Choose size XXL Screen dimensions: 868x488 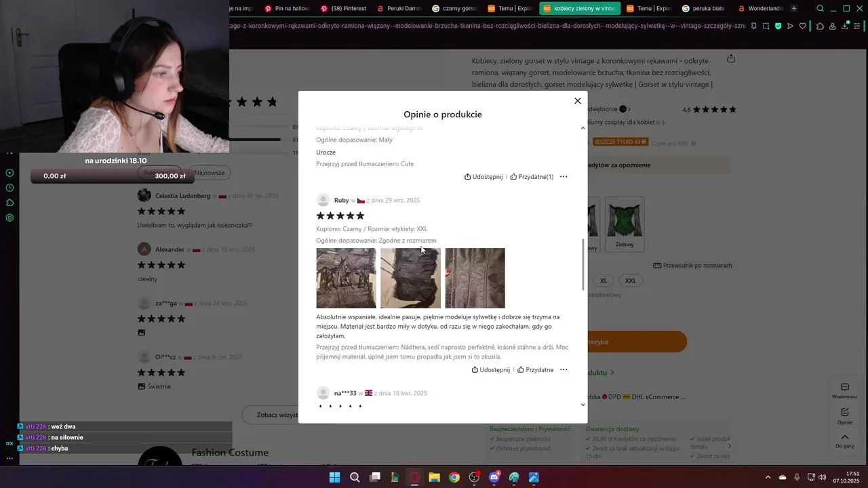click(x=631, y=281)
